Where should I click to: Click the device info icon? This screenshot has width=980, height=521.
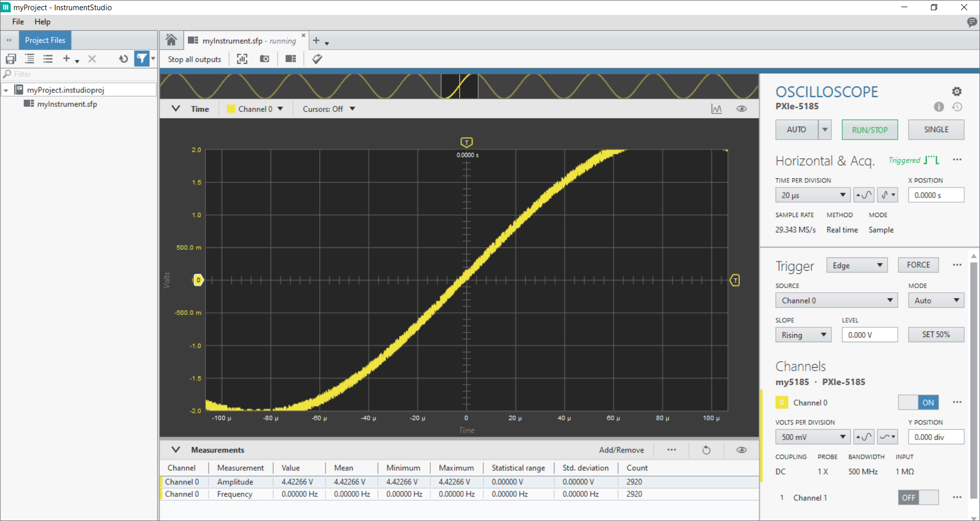(x=939, y=107)
